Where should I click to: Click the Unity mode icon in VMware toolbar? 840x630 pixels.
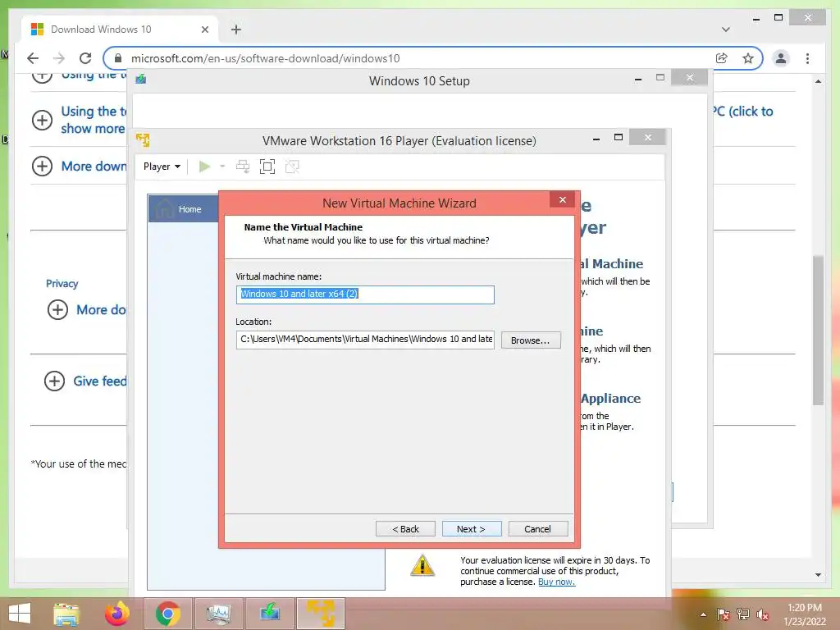coord(292,167)
